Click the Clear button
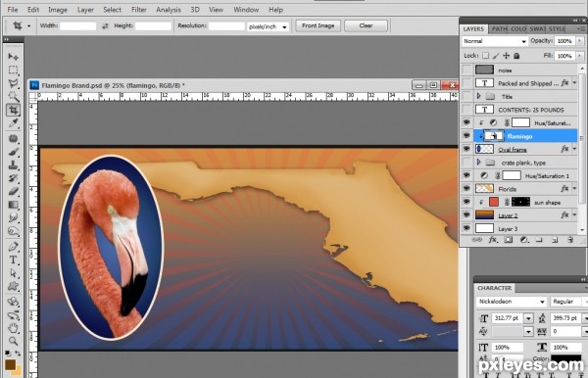Screen dimensions: 588x378 click(366, 25)
